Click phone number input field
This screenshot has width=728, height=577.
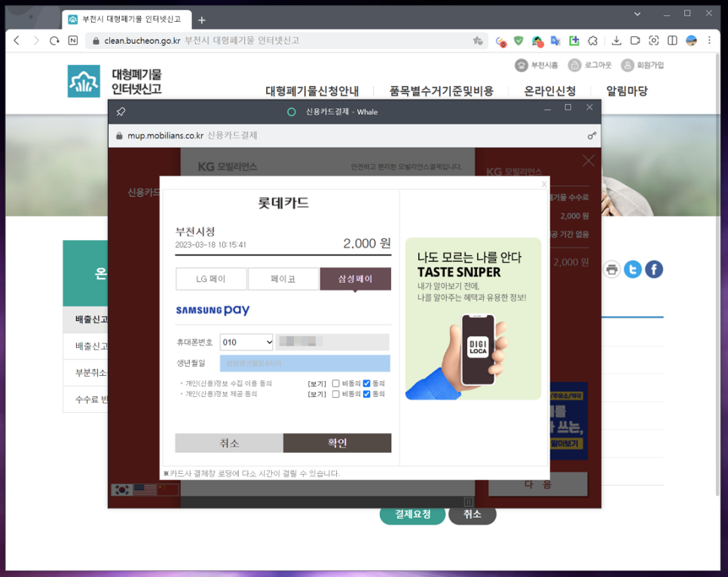(332, 342)
